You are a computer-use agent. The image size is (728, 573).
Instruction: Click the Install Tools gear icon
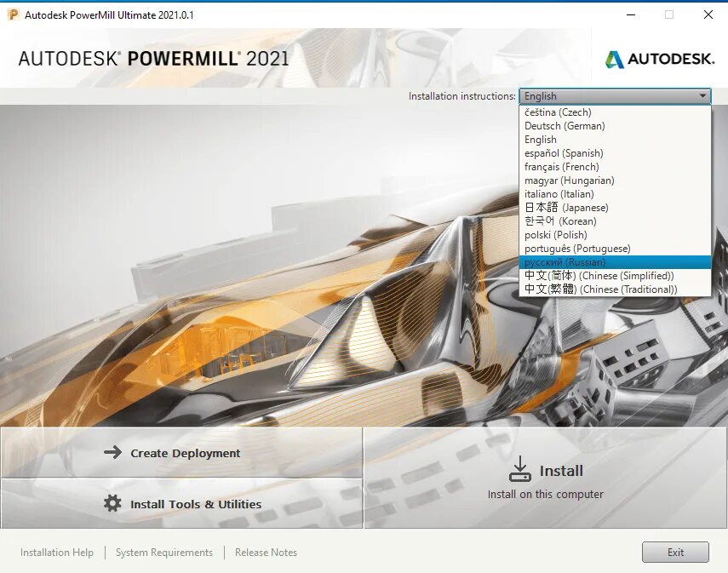112,503
